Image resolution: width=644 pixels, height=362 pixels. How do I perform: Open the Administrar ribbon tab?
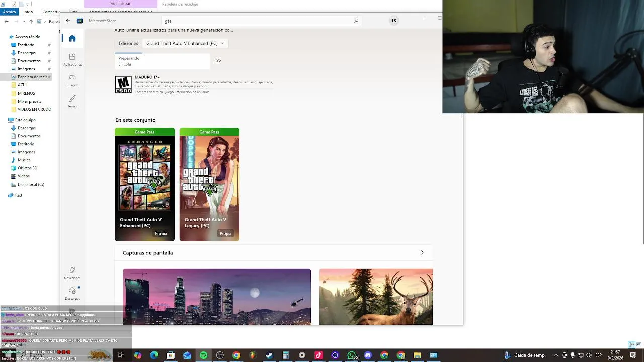pyautogui.click(x=120, y=4)
